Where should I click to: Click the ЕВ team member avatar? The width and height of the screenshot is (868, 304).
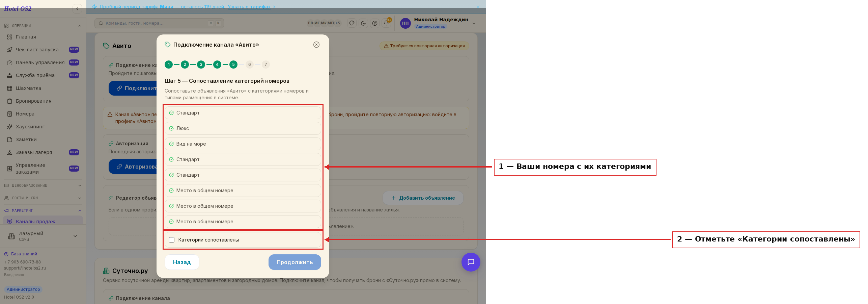(310, 23)
